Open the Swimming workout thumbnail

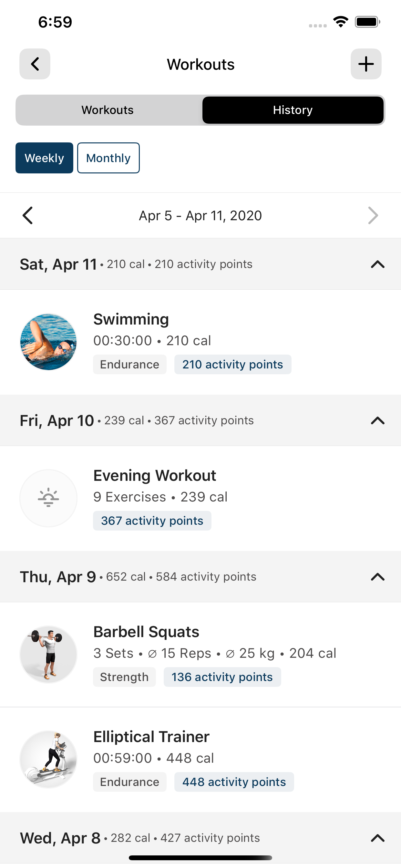tap(48, 342)
